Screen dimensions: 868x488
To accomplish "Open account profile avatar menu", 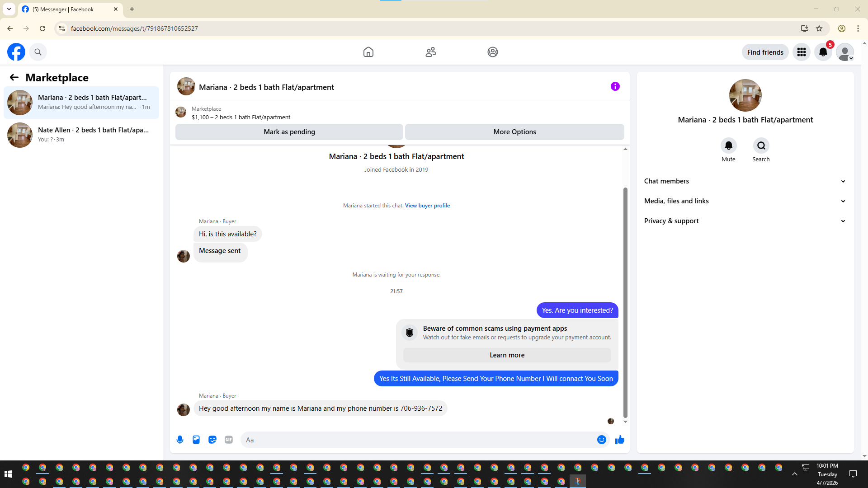I will pyautogui.click(x=845, y=52).
